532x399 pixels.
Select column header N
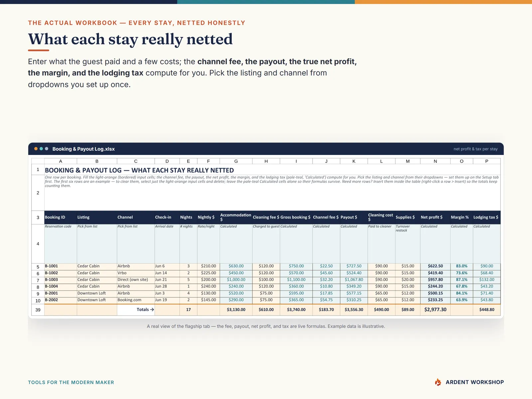[435, 161]
